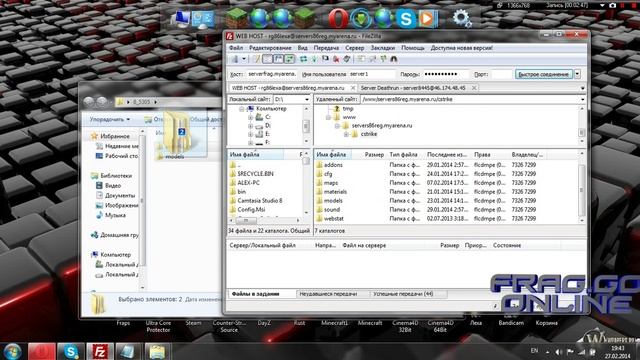Viewport: 640px width, 360px height.
Task: Click Доступна новая версия! menu link
Action: click(x=462, y=48)
